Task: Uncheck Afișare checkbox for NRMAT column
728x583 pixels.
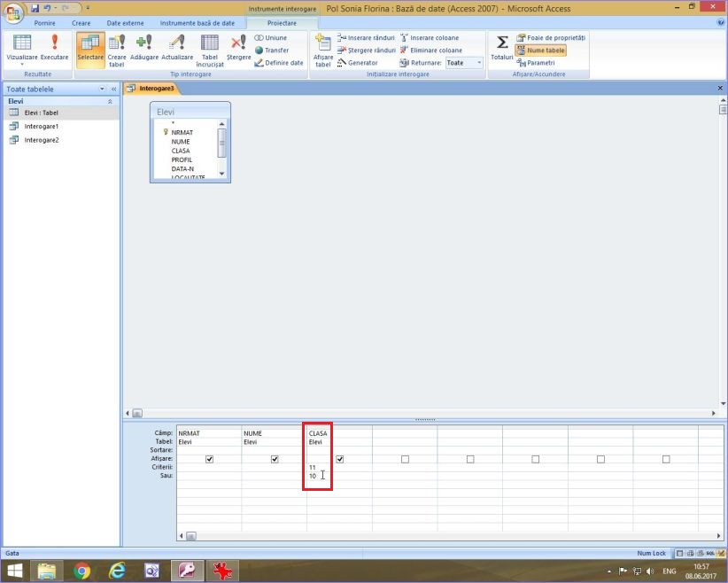Action: 209,459
